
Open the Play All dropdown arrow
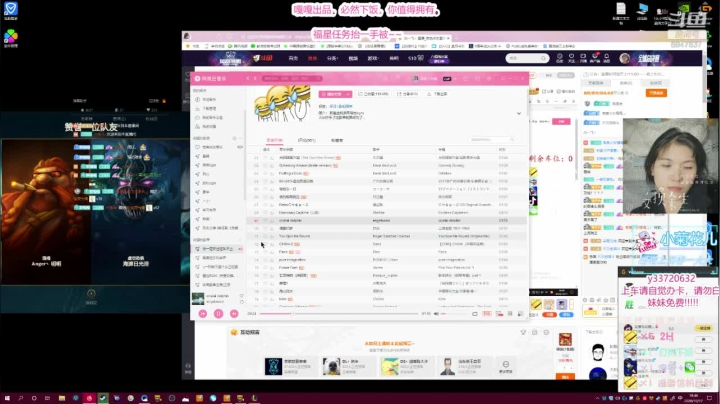point(349,94)
